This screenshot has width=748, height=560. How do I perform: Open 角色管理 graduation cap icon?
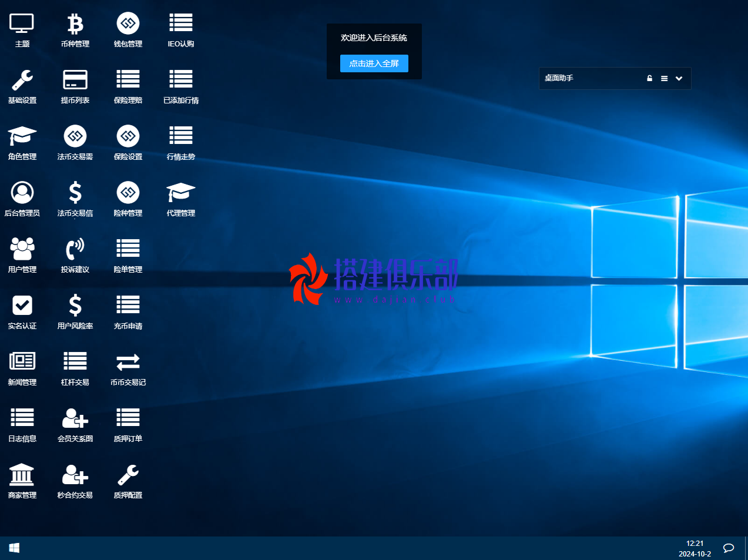click(22, 142)
